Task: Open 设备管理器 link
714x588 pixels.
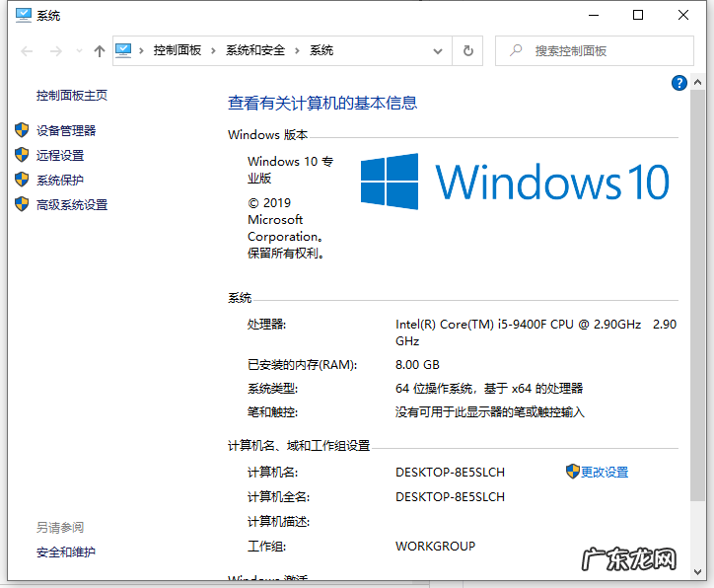Action: pyautogui.click(x=66, y=130)
